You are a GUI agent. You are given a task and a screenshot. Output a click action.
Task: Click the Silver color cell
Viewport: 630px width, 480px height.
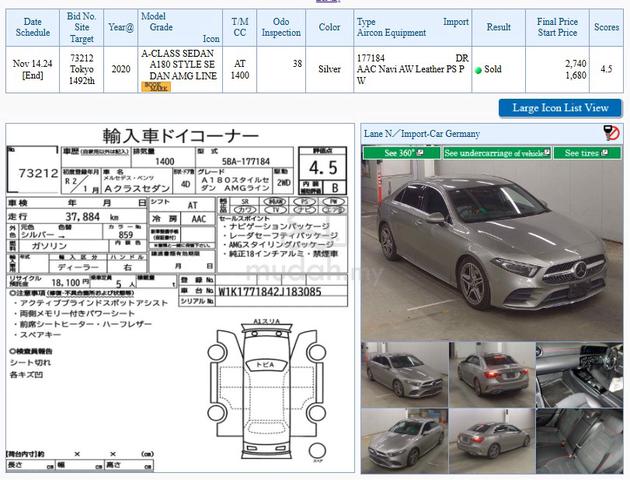coord(329,69)
